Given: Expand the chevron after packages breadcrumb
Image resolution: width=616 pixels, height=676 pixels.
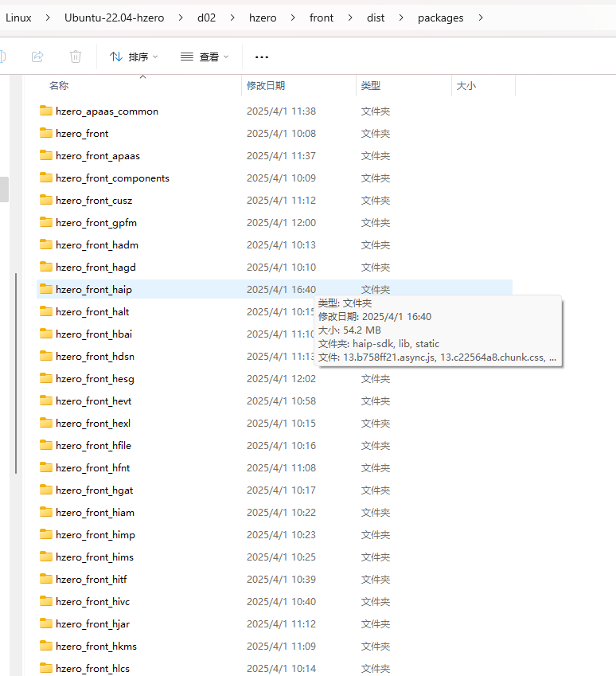Looking at the screenshot, I should 480,18.
